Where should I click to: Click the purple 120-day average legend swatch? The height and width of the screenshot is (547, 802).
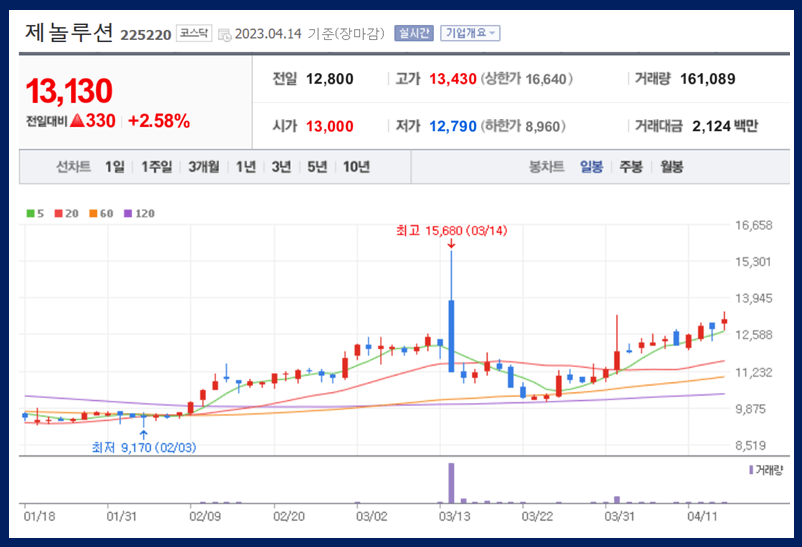tap(128, 213)
